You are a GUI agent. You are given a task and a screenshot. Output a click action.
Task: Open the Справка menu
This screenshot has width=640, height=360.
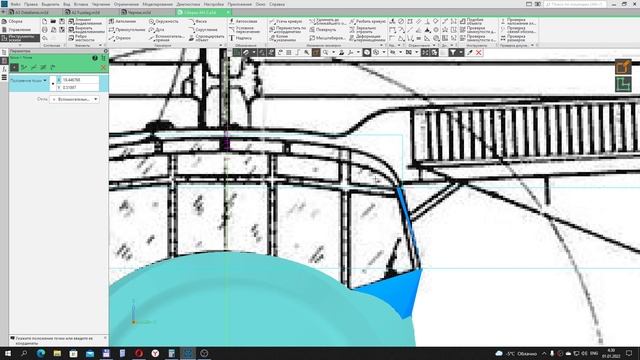coord(277,4)
